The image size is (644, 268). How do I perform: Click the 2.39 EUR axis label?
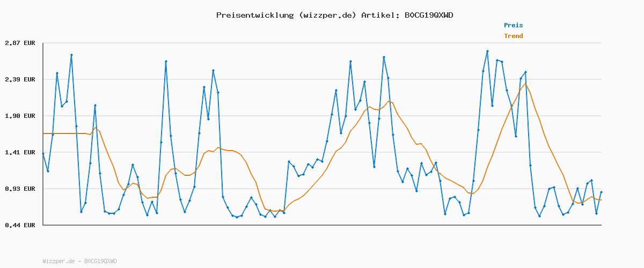click(x=20, y=79)
